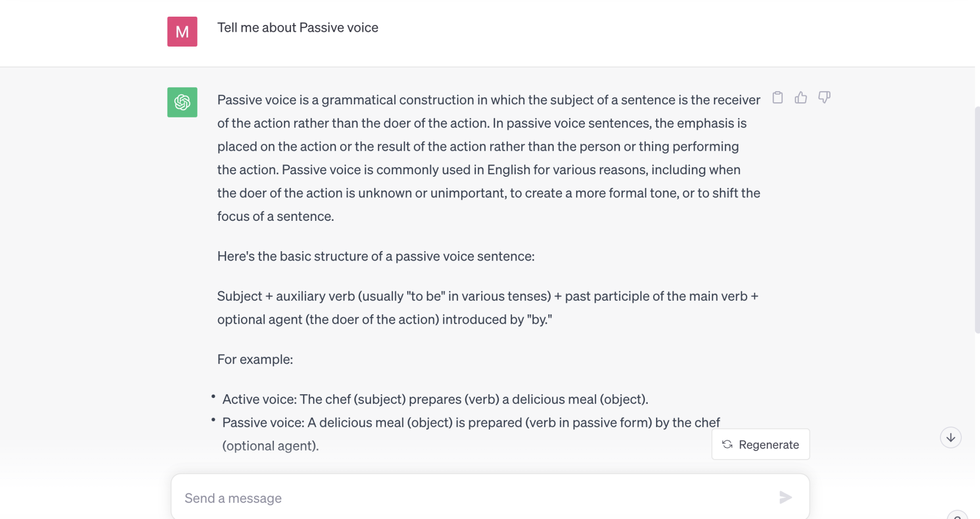Screen dimensions: 980x519
Task: Click the send message arrow icon
Action: (x=785, y=497)
